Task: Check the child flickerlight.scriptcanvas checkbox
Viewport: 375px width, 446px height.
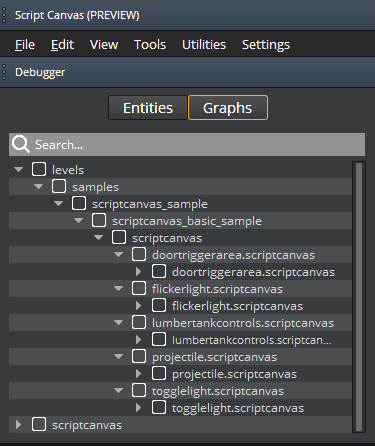Action: click(x=159, y=305)
